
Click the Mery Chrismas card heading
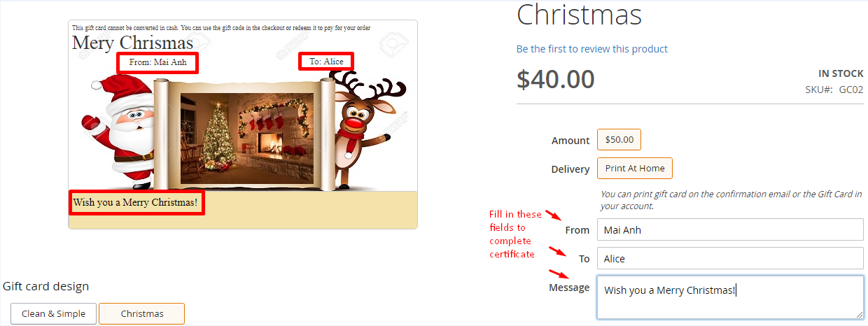click(x=132, y=42)
